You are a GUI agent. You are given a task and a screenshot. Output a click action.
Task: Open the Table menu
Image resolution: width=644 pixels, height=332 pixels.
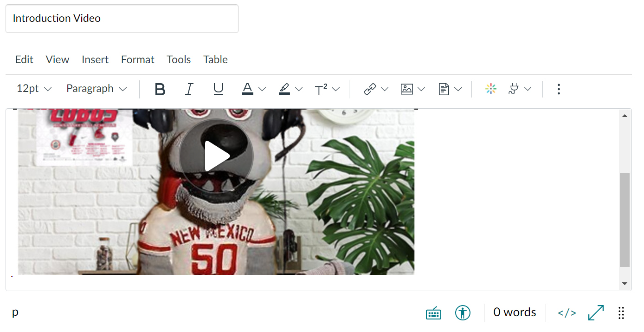pos(216,59)
